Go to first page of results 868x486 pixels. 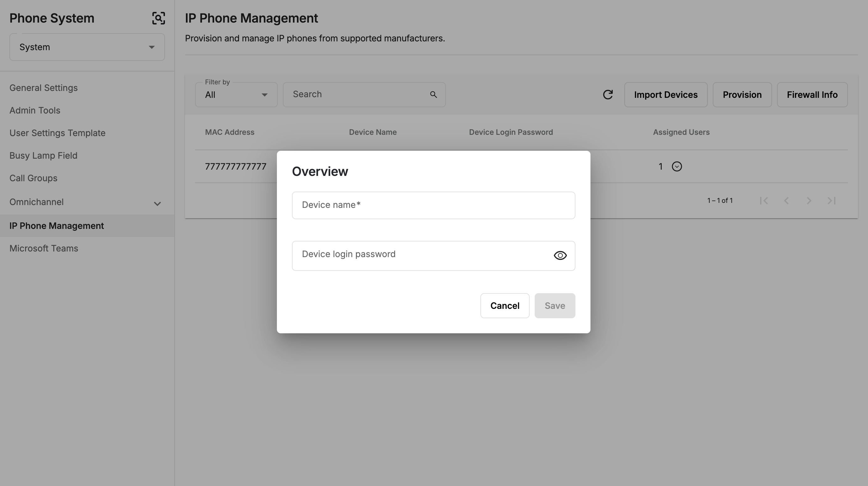[x=764, y=201]
